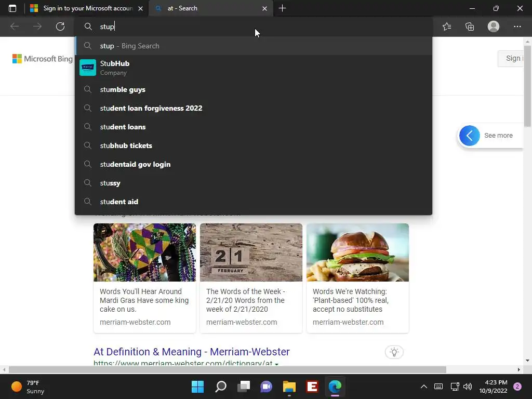This screenshot has height=399, width=532.
Task: Open the Favorites star icon
Action: pyautogui.click(x=447, y=26)
